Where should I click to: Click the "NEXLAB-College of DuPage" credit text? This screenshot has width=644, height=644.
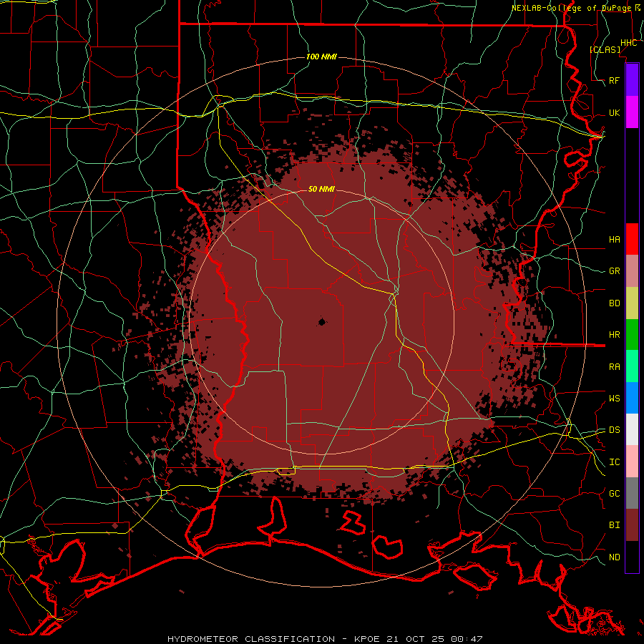click(x=571, y=8)
